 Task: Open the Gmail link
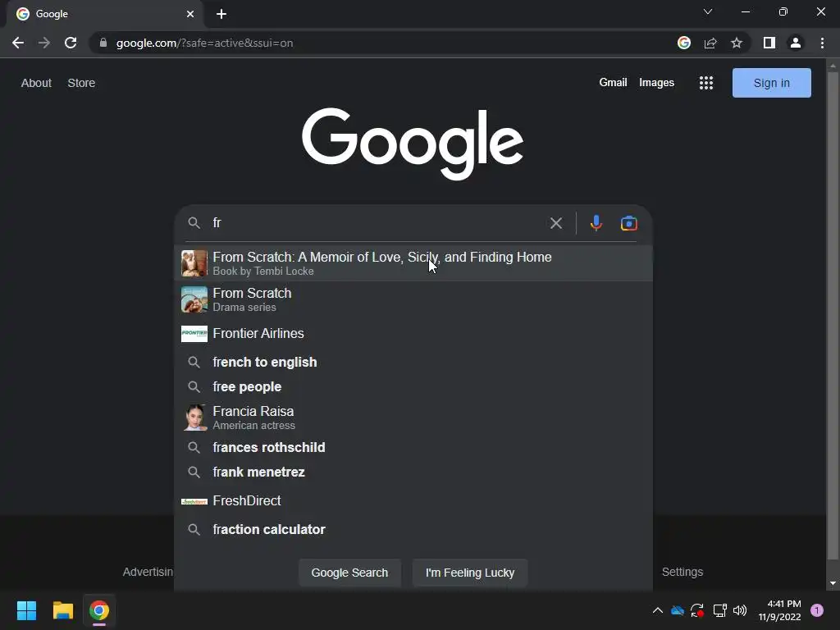[x=613, y=83]
